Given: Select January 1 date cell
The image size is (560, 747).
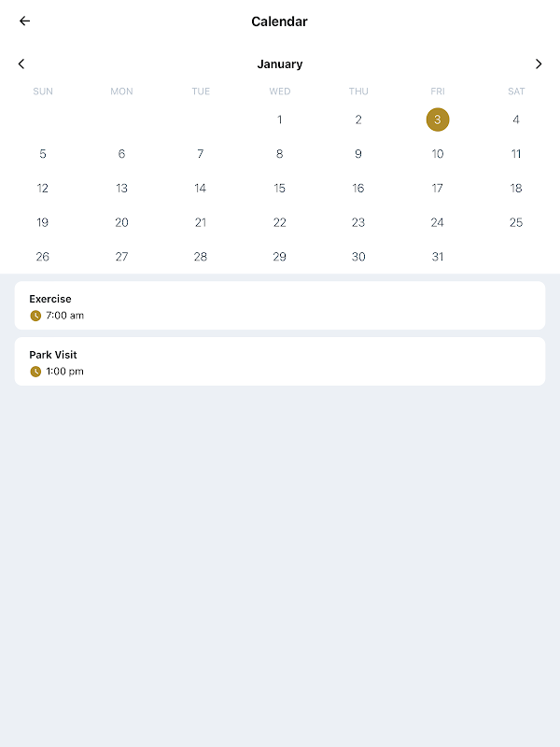Looking at the screenshot, I should (x=280, y=120).
